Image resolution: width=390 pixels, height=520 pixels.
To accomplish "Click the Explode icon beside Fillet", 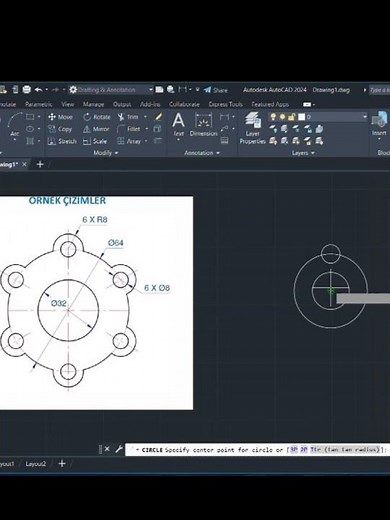I will pos(157,129).
